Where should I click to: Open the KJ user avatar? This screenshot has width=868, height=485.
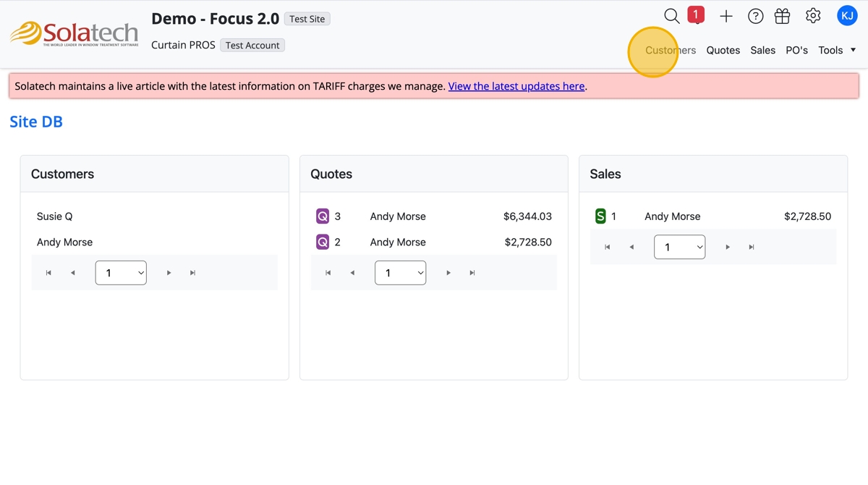click(847, 15)
